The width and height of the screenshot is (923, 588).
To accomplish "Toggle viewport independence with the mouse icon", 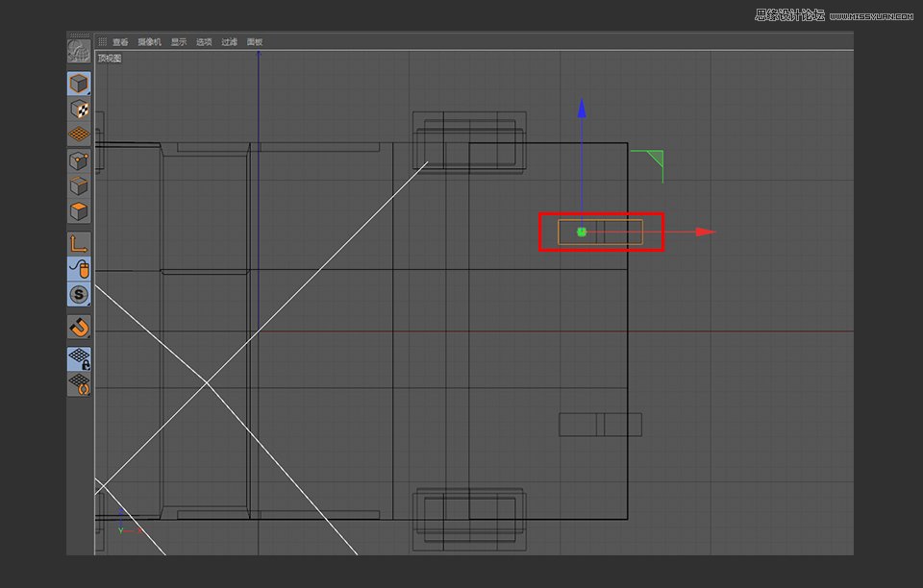I will point(78,266).
